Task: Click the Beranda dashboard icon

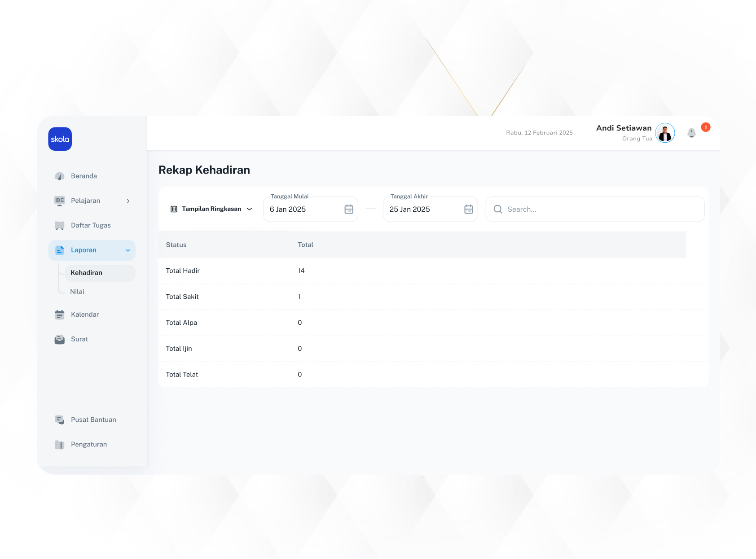Action: coord(60,176)
